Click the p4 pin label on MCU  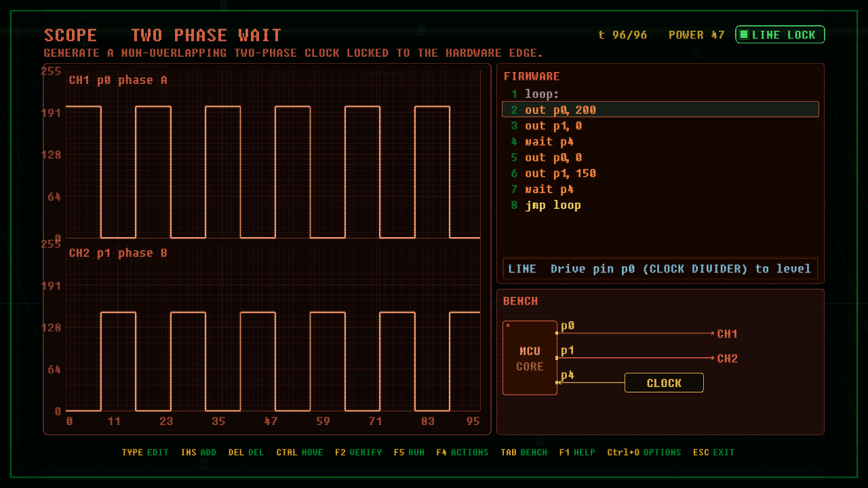pyautogui.click(x=568, y=375)
